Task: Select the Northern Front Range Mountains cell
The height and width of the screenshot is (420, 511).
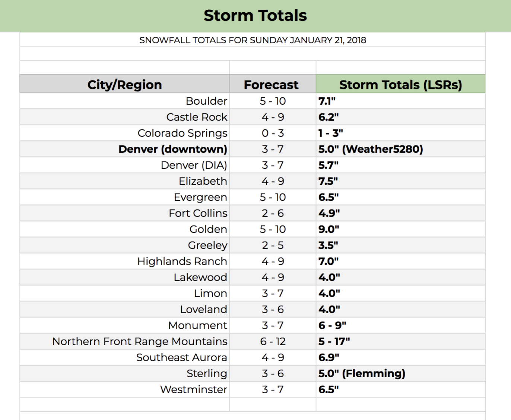Action: 125,341
